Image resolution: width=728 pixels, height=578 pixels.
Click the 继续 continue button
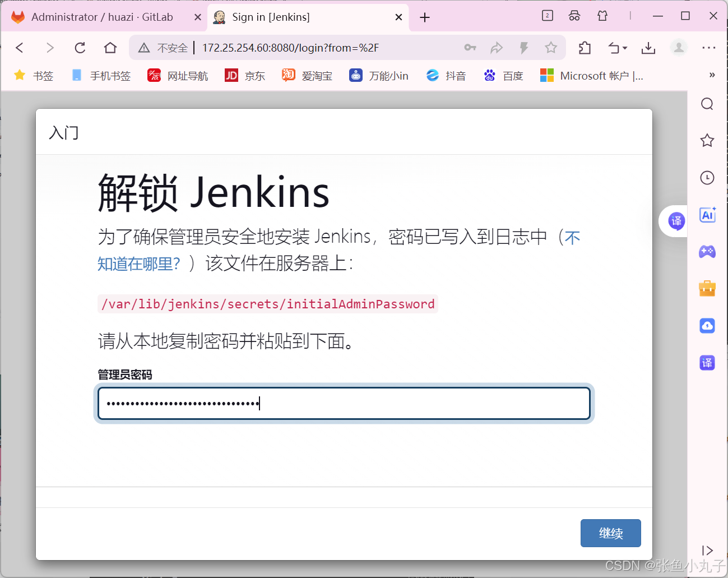point(611,533)
